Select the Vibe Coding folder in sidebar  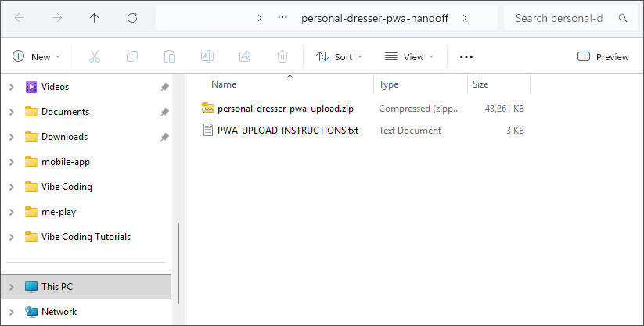point(67,187)
